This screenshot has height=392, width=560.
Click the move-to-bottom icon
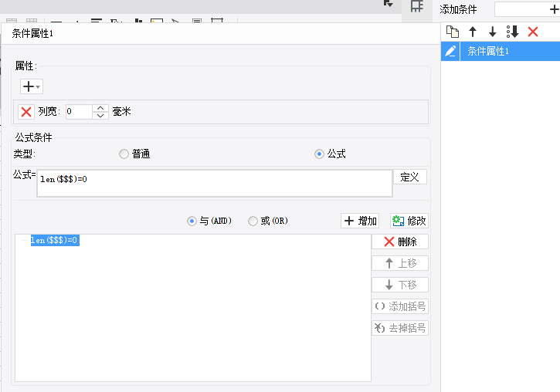pos(513,32)
